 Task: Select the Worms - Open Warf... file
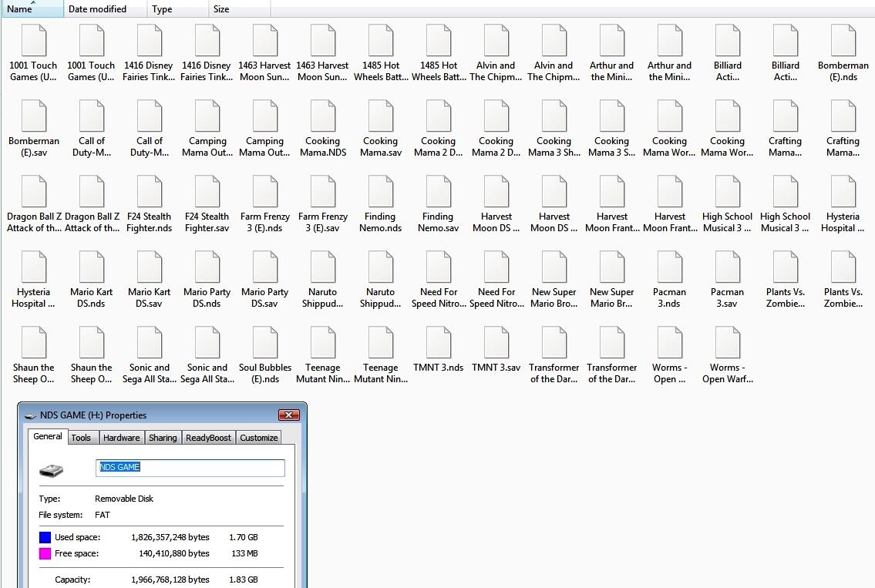tap(727, 354)
